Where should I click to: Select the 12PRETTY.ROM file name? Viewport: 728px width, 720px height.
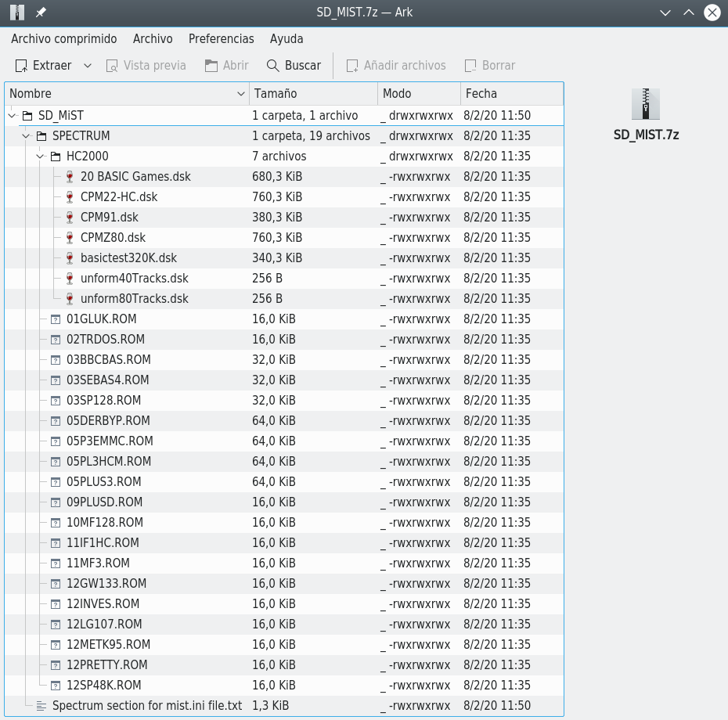106,665
